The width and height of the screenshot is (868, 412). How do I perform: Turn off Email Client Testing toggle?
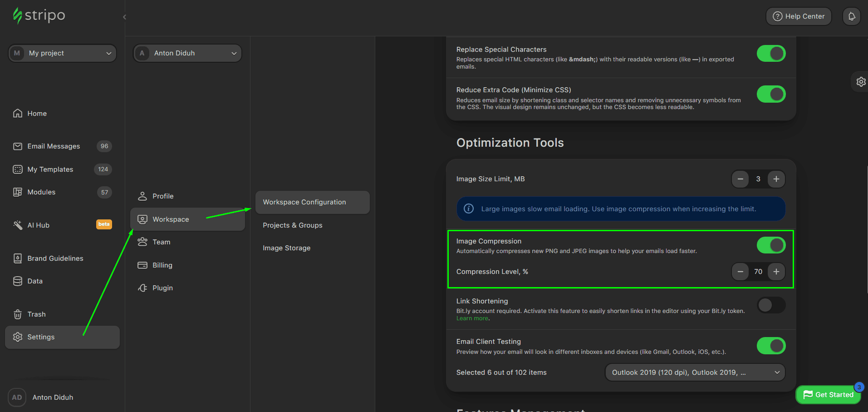coord(771,346)
